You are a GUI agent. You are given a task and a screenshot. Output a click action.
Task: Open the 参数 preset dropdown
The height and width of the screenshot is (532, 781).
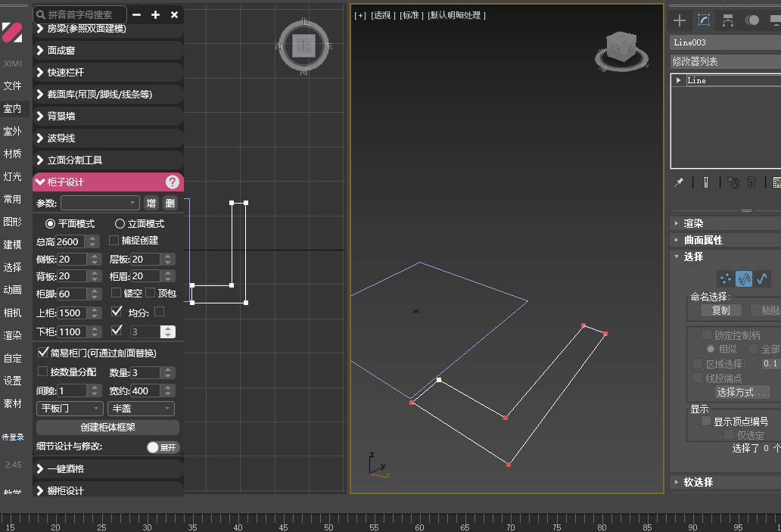pos(100,203)
